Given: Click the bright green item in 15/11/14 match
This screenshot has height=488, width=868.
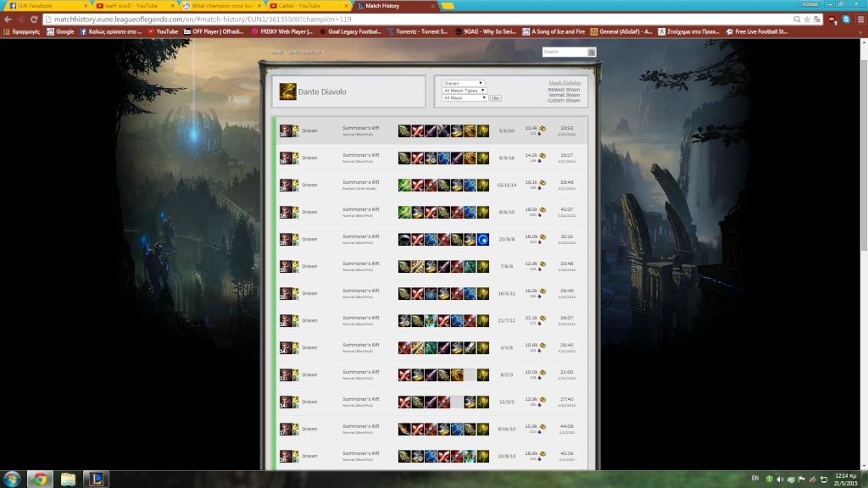Looking at the screenshot, I should 404,185.
